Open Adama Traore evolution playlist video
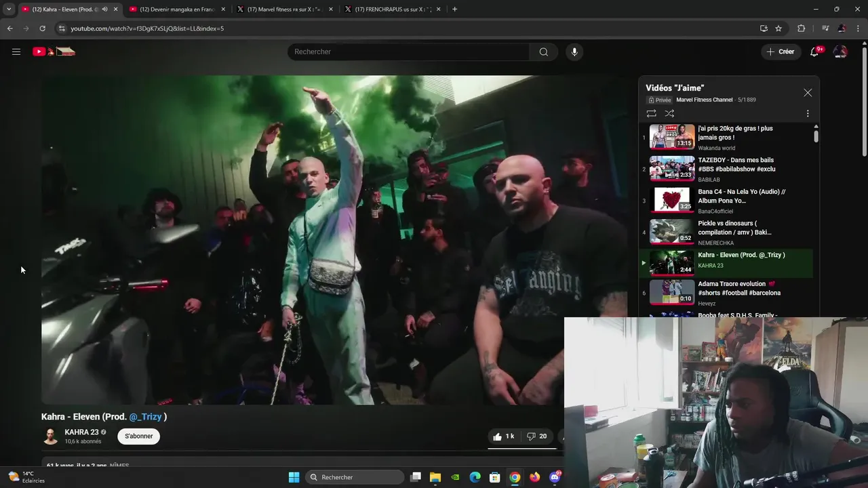 click(726, 292)
